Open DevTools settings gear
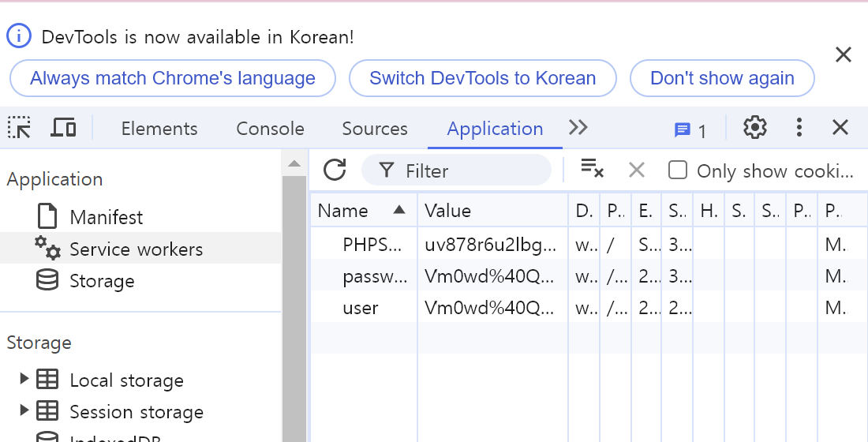 click(x=755, y=128)
